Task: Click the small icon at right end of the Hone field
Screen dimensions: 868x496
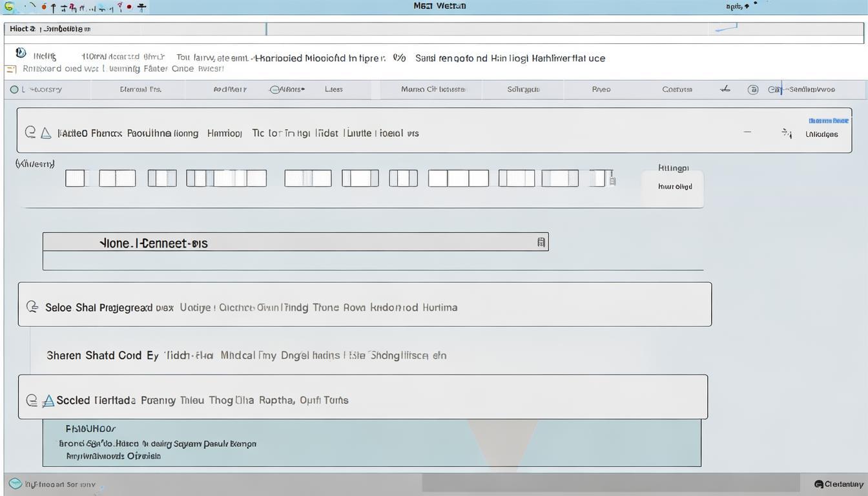Action: [541, 243]
